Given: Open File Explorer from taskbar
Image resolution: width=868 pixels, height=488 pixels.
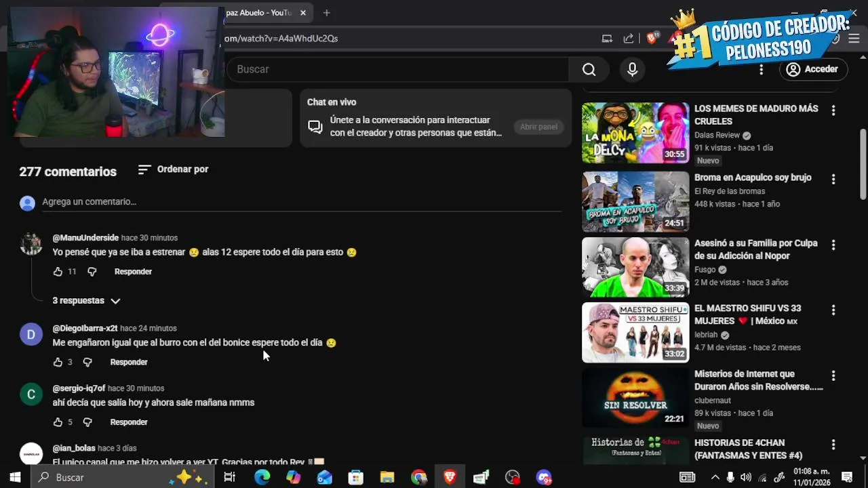Looking at the screenshot, I should [387, 477].
